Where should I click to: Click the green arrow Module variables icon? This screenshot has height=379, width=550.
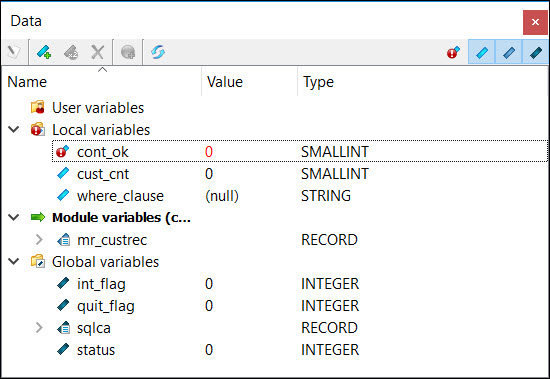point(38,217)
